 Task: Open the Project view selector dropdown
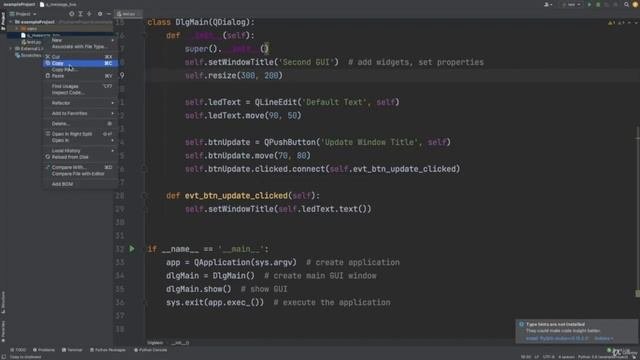23,14
